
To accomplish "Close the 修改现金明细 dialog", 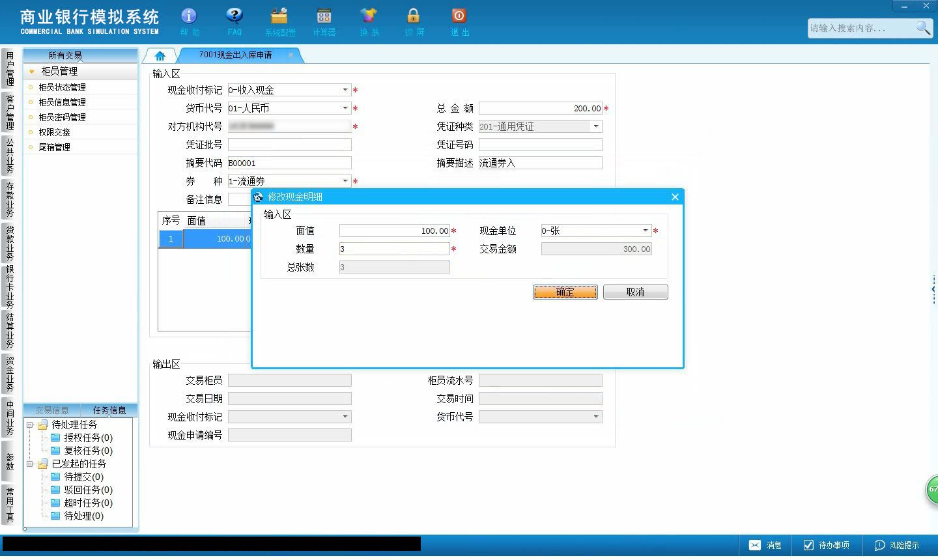I will coord(675,197).
